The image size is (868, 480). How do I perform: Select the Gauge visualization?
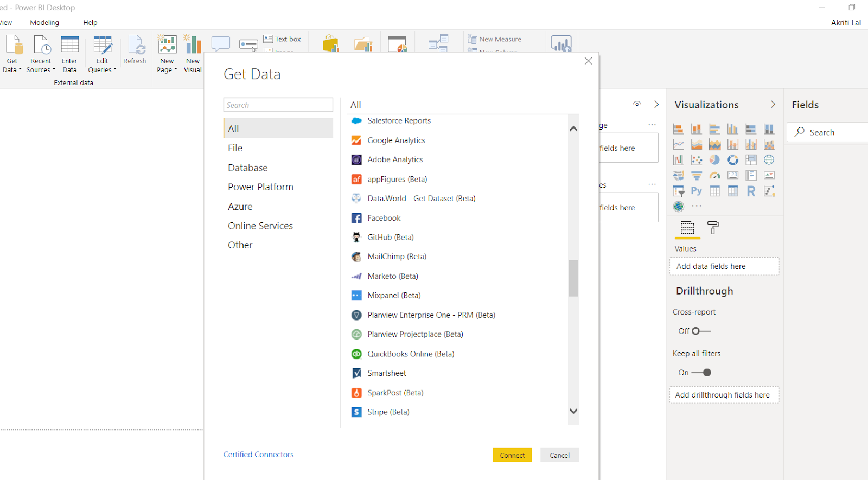(x=715, y=175)
